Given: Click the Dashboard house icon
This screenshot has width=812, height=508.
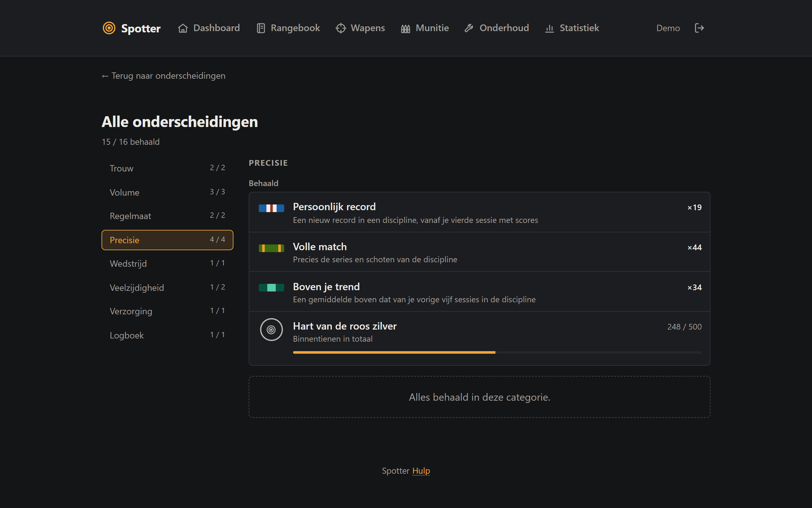Looking at the screenshot, I should [x=183, y=28].
